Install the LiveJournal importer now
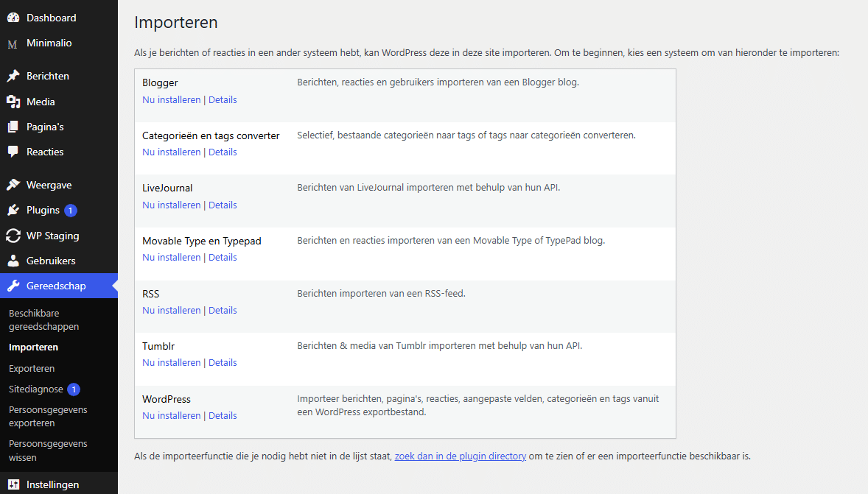Screen dimensions: 868x494 [171, 205]
